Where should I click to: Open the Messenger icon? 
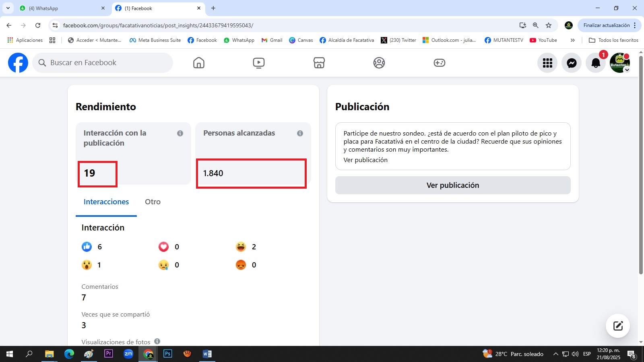572,63
